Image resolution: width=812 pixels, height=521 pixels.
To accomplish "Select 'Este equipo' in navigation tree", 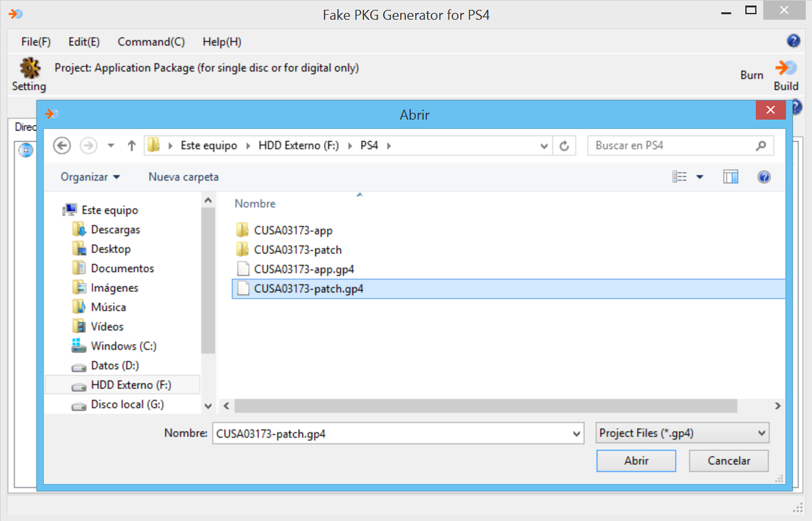I will point(109,210).
